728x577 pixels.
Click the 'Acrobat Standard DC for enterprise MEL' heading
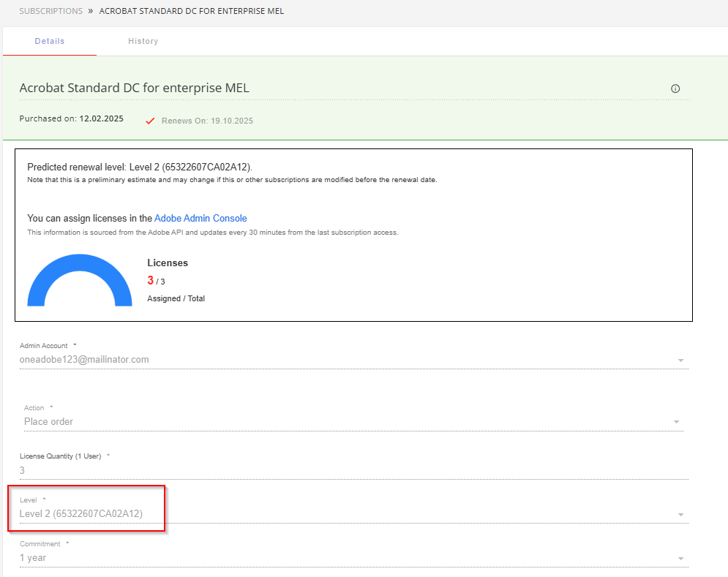point(134,88)
